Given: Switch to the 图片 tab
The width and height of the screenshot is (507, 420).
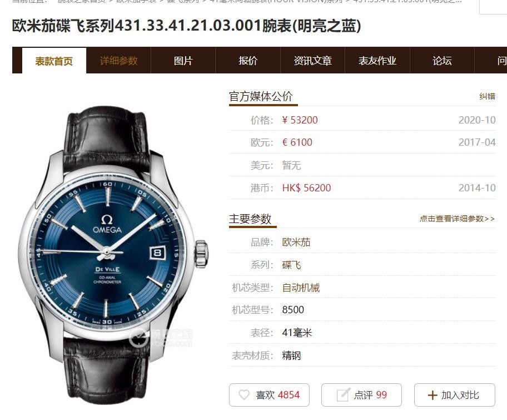Looking at the screenshot, I should (183, 61).
